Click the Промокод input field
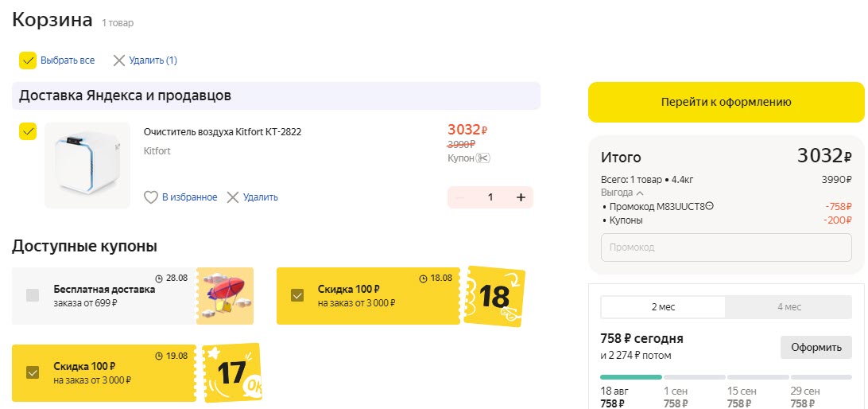Screen dimensions: 868x409 click(726, 247)
